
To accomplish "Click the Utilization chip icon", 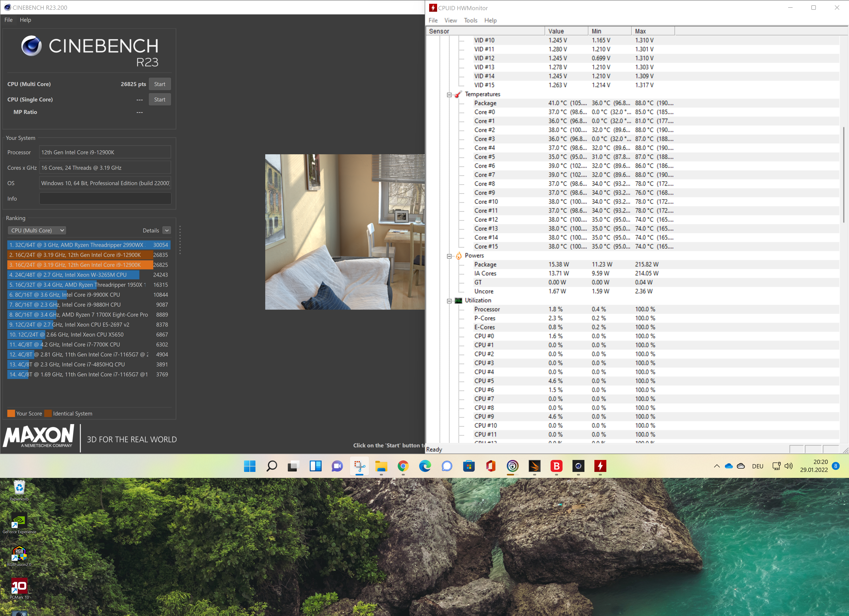I will point(458,301).
